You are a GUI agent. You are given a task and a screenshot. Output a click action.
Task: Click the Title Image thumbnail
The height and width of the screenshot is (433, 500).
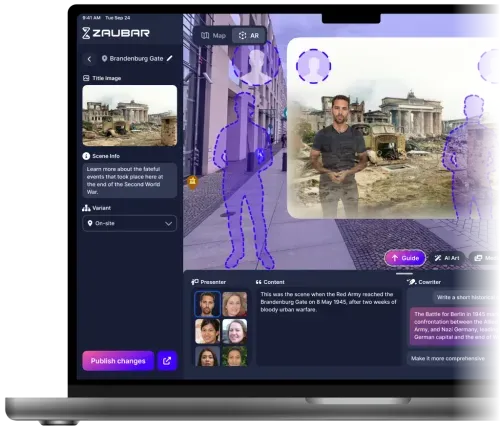click(x=130, y=116)
